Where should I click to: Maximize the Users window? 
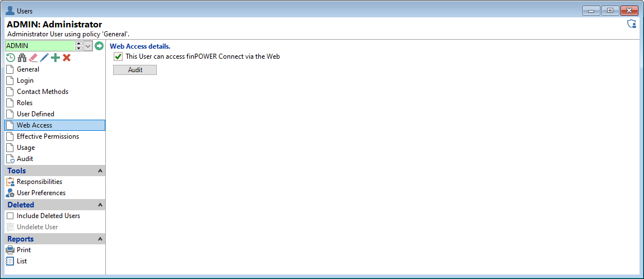(x=610, y=11)
